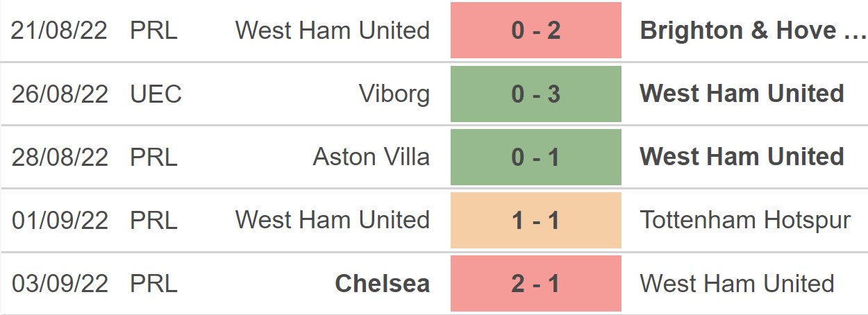Click West Ham United facing Brighton
Viewport: 868px width, 315px height.
click(332, 31)
